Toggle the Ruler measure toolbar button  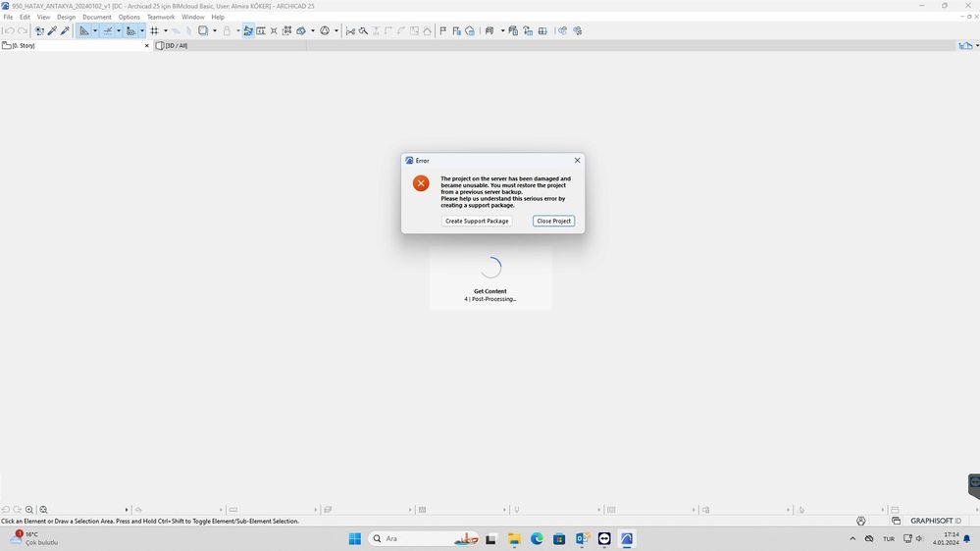pyautogui.click(x=130, y=30)
